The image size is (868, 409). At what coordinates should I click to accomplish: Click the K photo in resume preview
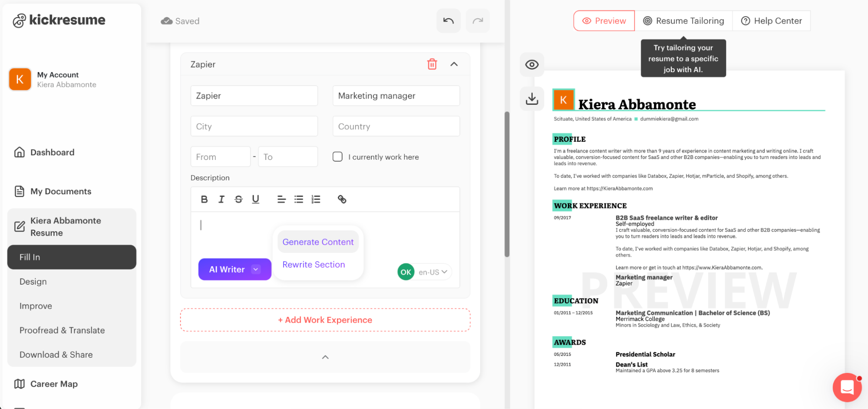[564, 100]
